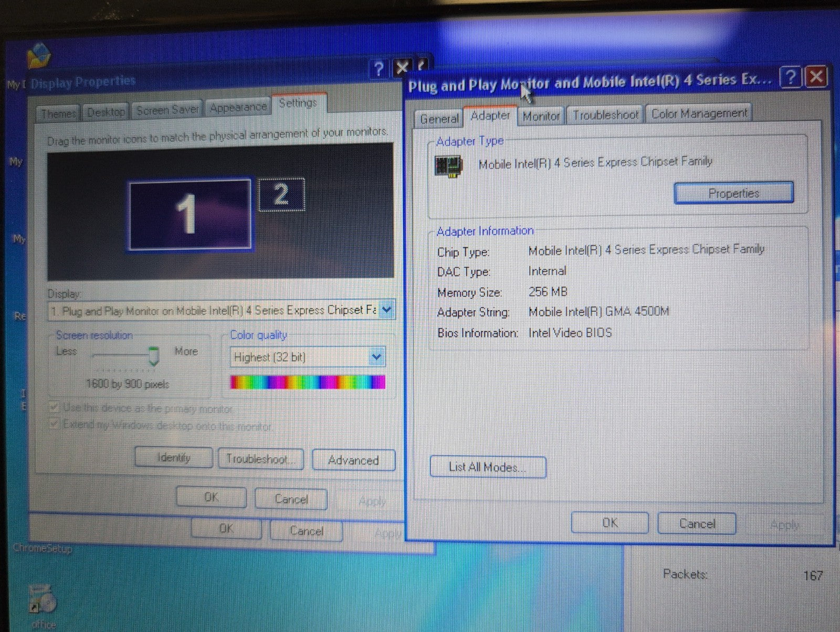Open the Monitor tab
The image size is (840, 632).
541,116
